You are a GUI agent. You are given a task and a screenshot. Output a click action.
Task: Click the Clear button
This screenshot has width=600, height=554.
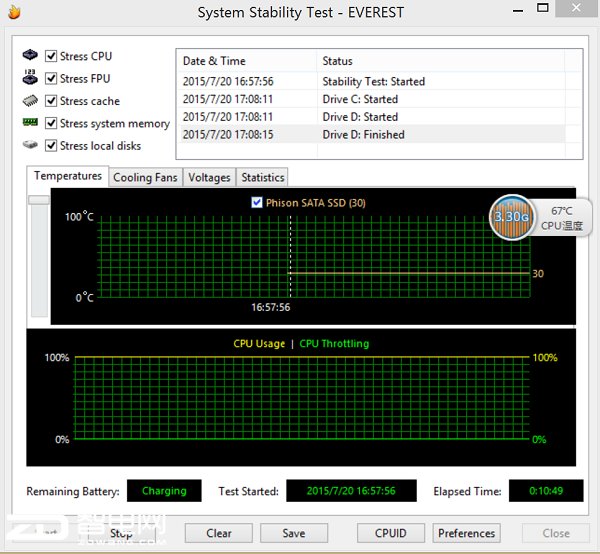tap(219, 533)
